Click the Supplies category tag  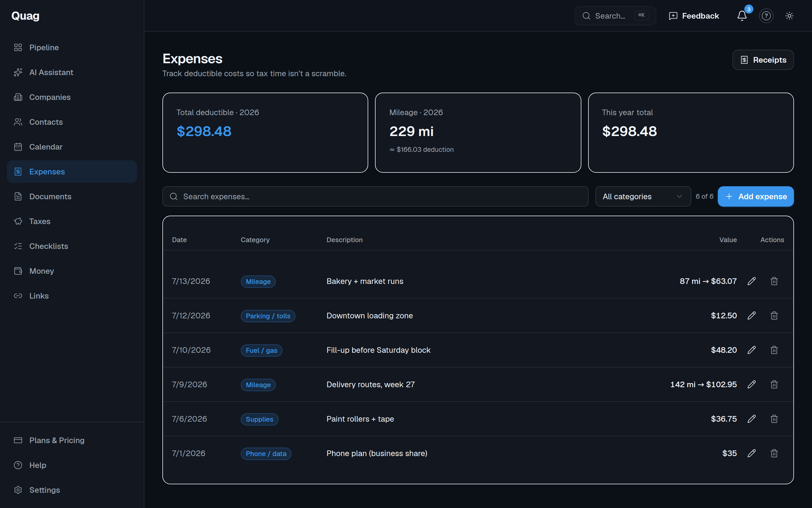[x=259, y=419]
